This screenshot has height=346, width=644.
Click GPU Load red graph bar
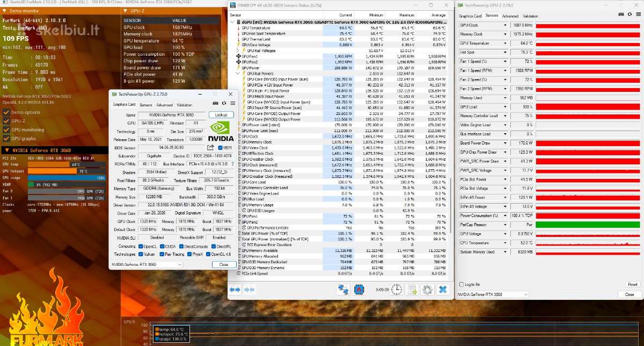(588, 107)
